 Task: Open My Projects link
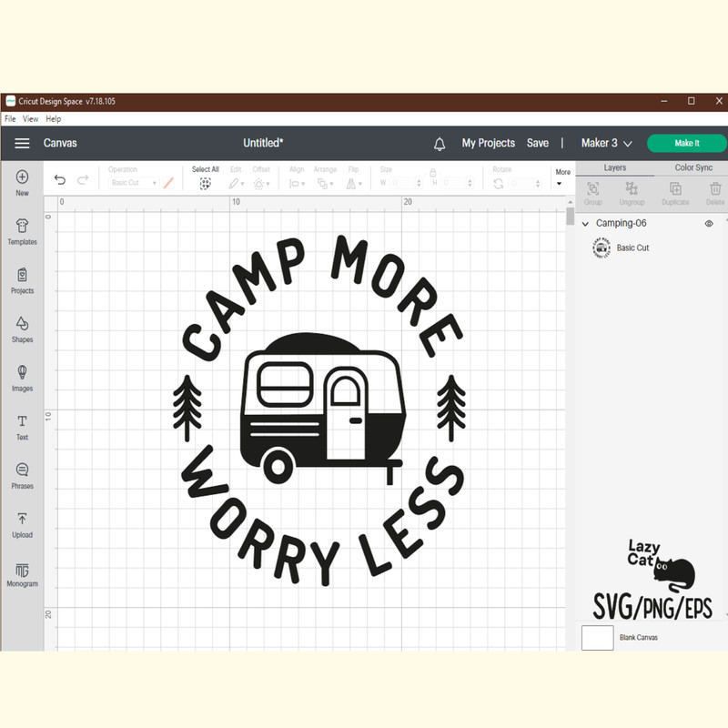(488, 143)
